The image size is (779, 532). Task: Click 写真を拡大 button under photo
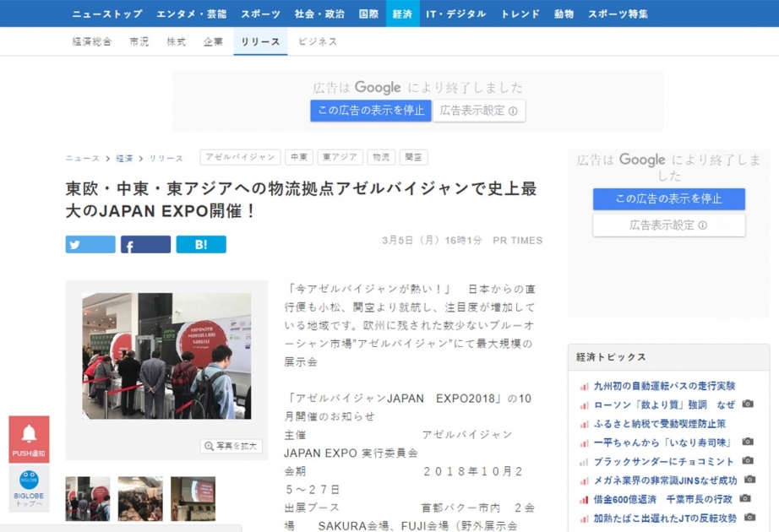[231, 446]
